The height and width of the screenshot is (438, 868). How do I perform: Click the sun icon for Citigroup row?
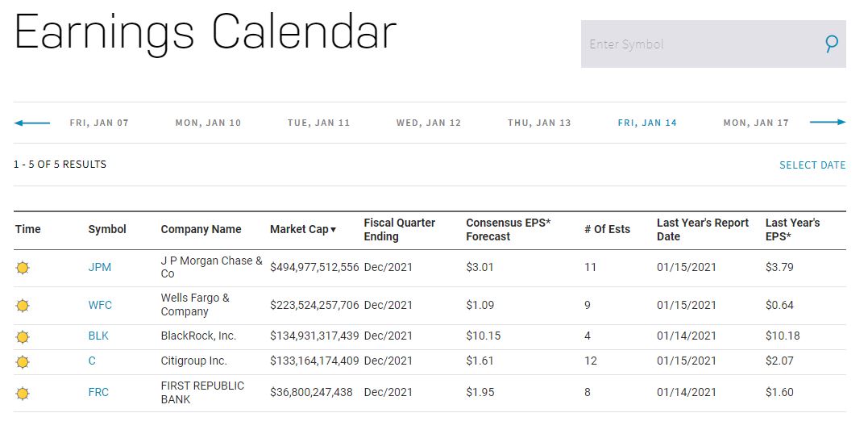(x=23, y=361)
